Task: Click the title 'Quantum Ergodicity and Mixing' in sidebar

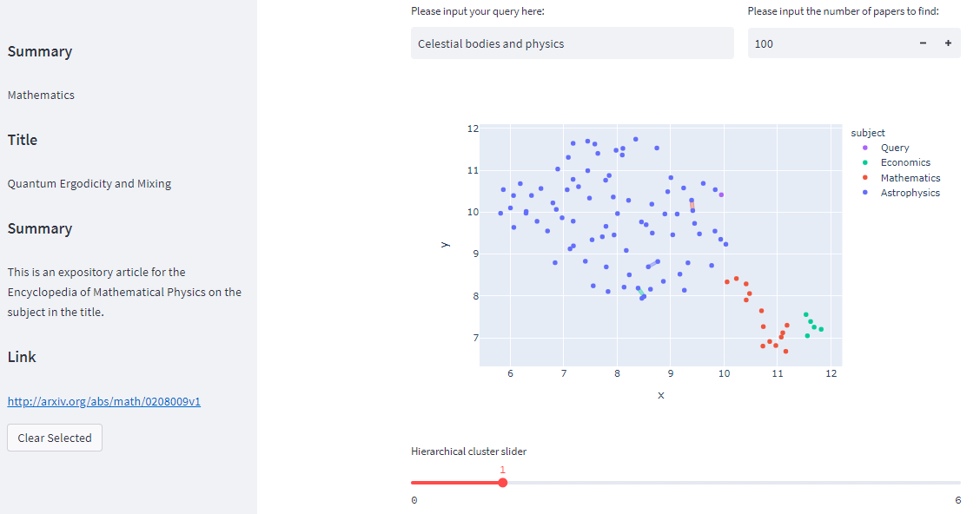Action: click(x=89, y=183)
